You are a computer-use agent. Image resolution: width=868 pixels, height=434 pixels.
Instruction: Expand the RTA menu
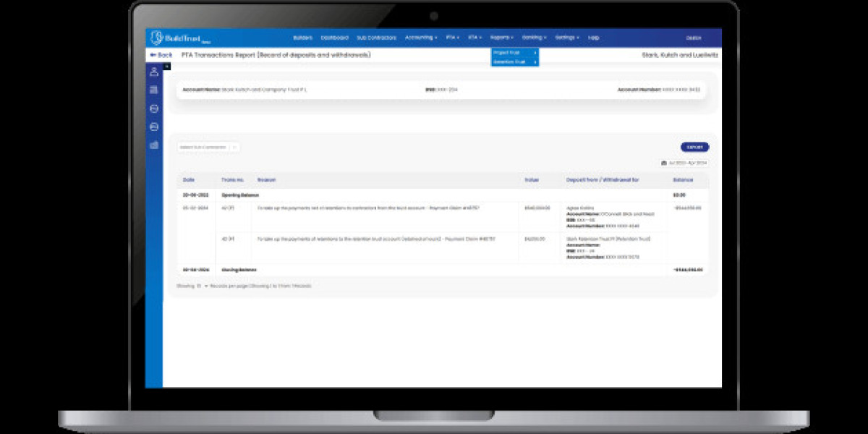coord(475,38)
